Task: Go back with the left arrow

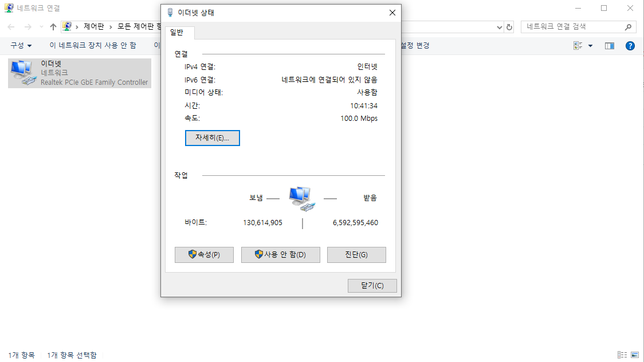Action: (x=11, y=27)
